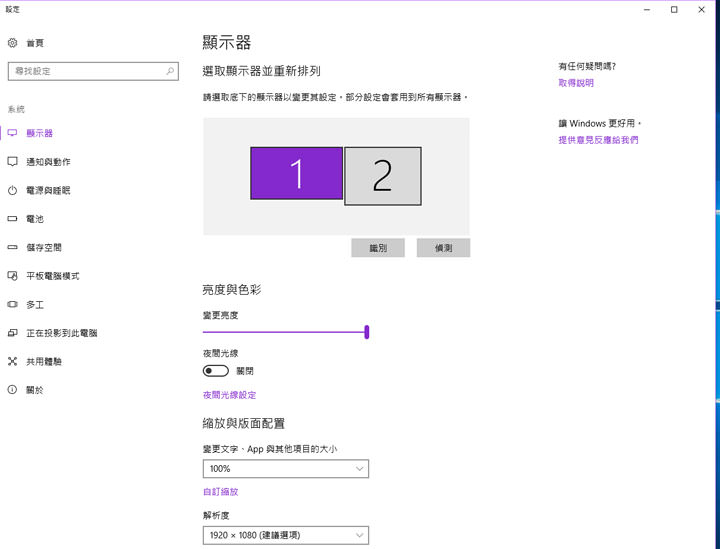The image size is (720, 549).
Task: Toggle the 夜間光線 night light switch
Action: [216, 370]
